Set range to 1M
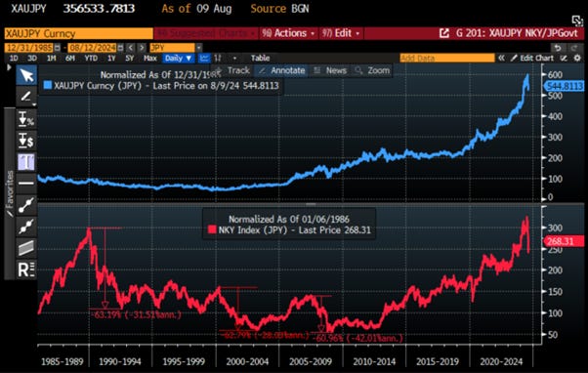Viewport: 588px width, 373px height. [51, 59]
